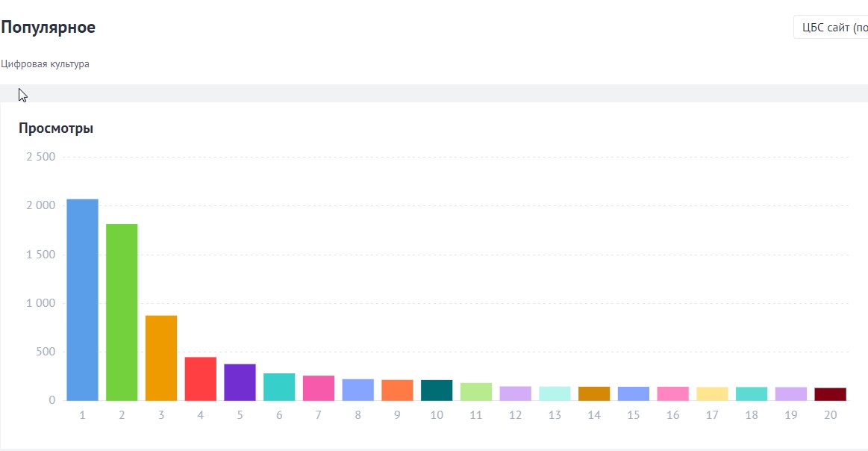Viewport: 868px width, 451px height.
Task: Select the light green bar numbered 11
Action: point(476,392)
